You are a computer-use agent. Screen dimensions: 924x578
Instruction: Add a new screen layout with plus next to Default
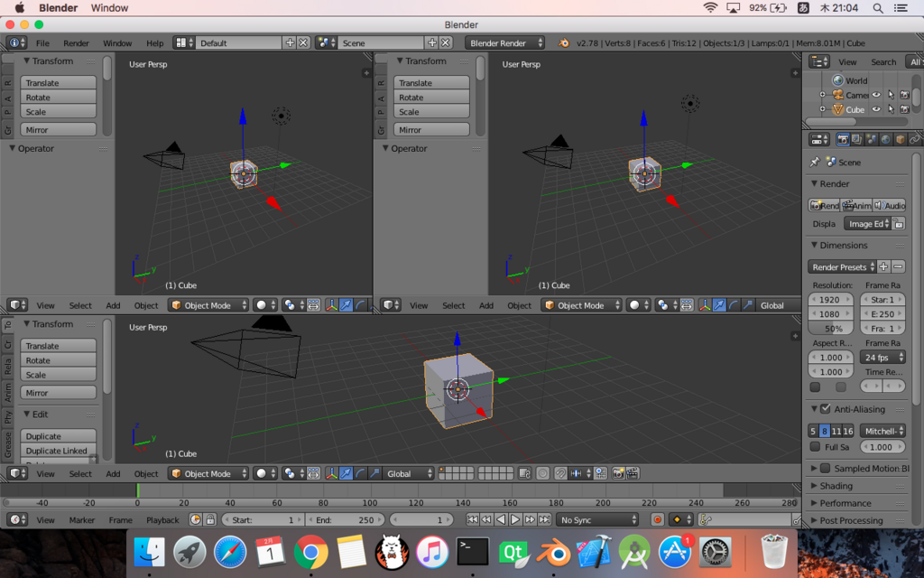tap(290, 43)
